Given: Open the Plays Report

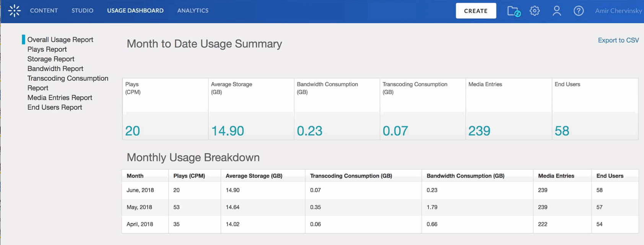Looking at the screenshot, I should (x=47, y=49).
